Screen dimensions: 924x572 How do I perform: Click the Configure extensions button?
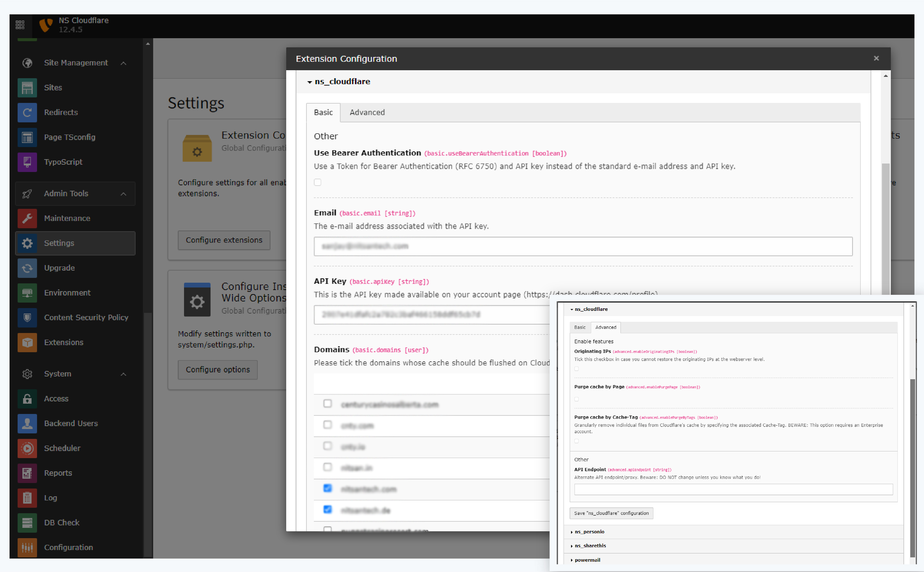pyautogui.click(x=224, y=240)
